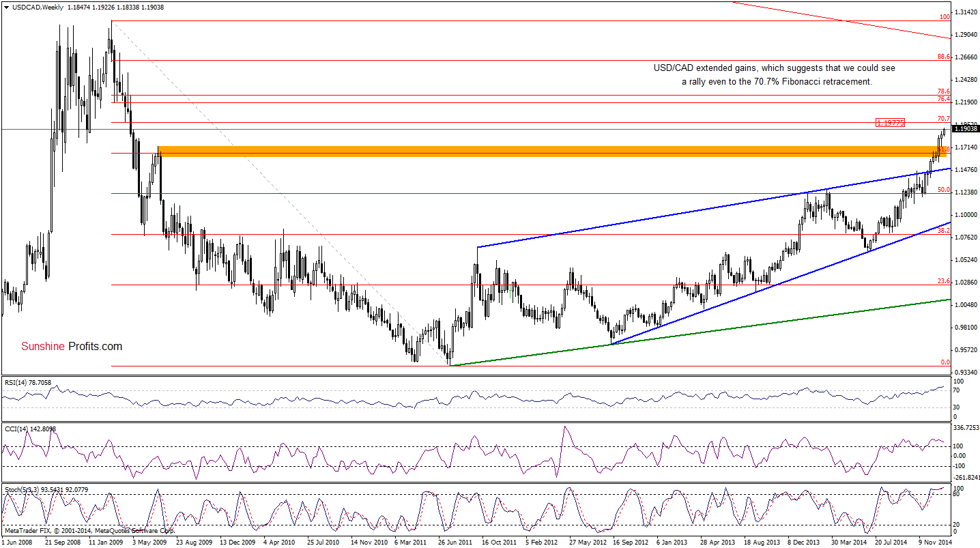This screenshot has height=548, width=980.
Task: Click price axis value 1.00480
Action: pos(966,305)
